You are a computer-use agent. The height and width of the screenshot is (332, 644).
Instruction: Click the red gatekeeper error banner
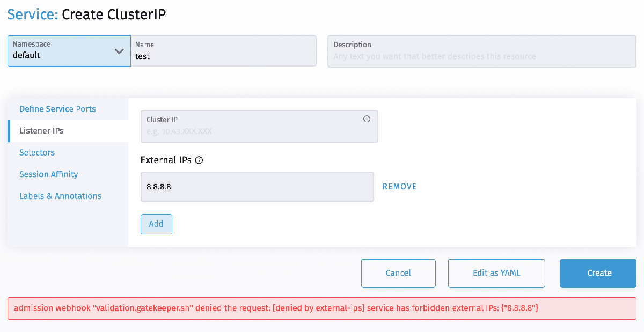point(321,308)
